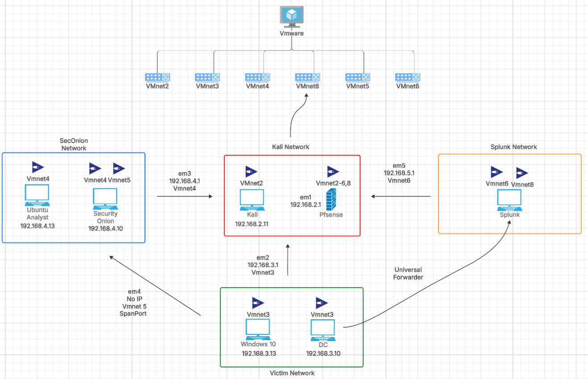Click the "DC" name label
Screen dimensions: 588x379
tap(323, 345)
